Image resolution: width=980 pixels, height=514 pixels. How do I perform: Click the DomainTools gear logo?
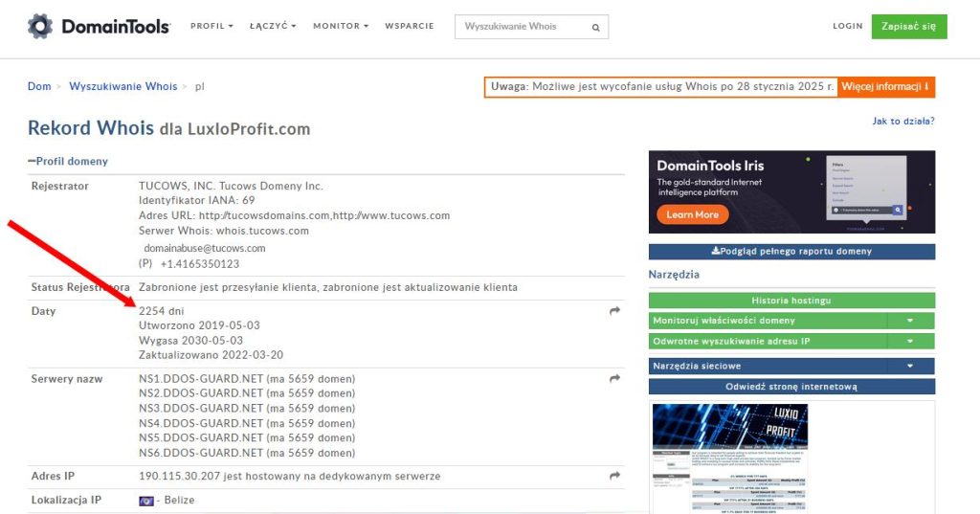[40, 26]
